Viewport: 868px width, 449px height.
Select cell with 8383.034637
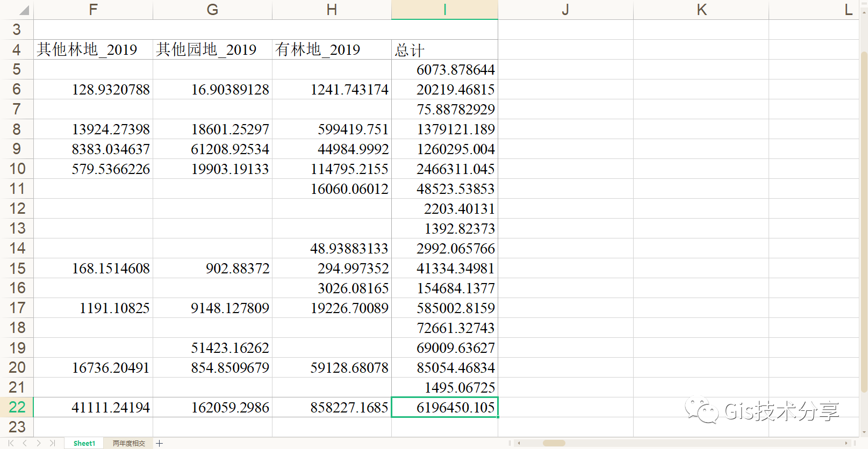94,149
